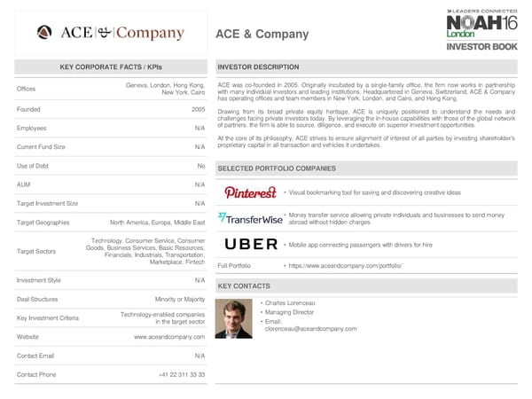Click the ACE logo emblem symbol
Viewport: 532px width, 399px height.
click(45, 34)
